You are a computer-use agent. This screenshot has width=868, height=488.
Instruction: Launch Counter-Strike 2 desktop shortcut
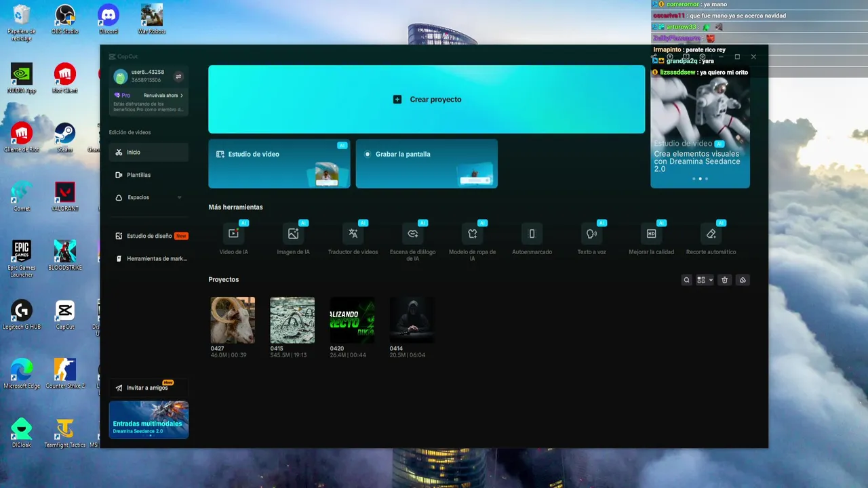pos(65,373)
